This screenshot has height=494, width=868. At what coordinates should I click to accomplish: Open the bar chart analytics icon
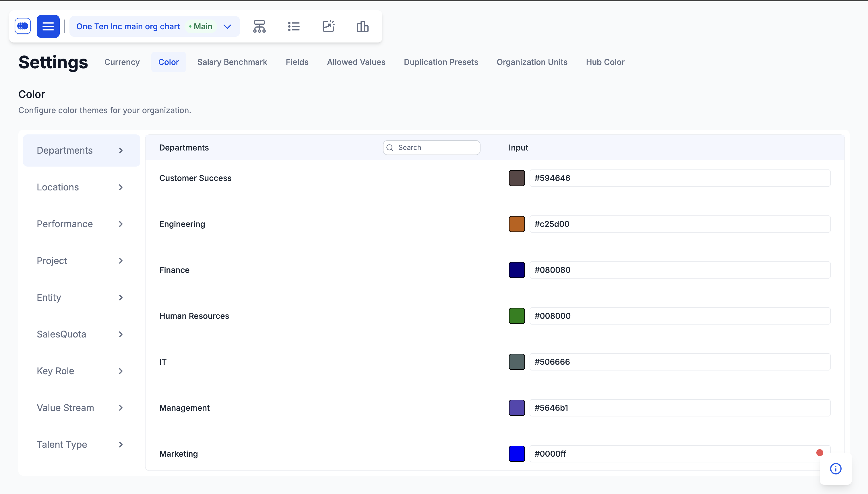click(x=363, y=26)
